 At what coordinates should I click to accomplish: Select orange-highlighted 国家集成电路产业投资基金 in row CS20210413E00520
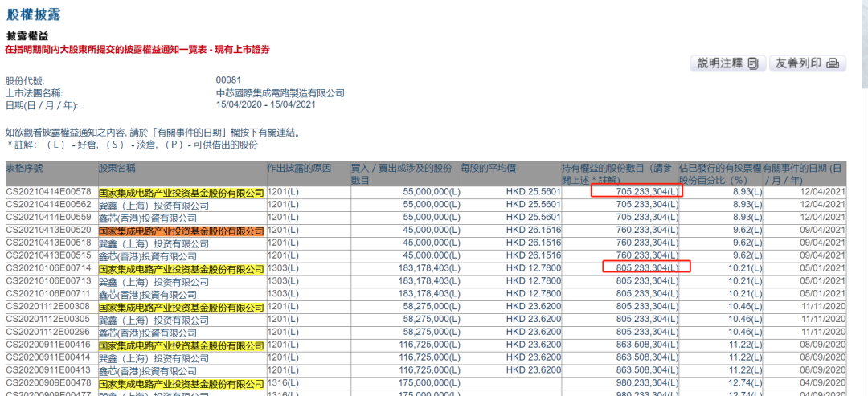pos(182,231)
